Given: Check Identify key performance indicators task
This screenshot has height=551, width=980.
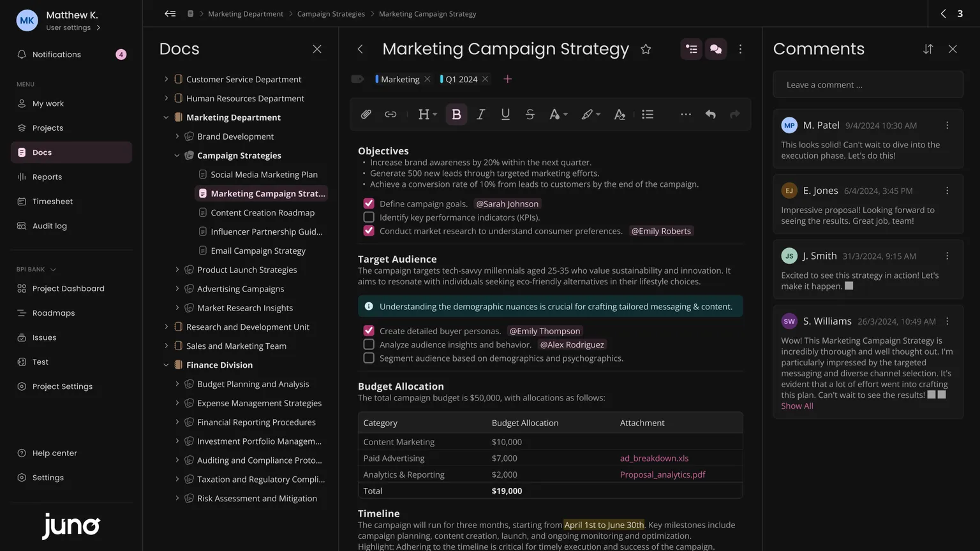Looking at the screenshot, I should coord(369,217).
